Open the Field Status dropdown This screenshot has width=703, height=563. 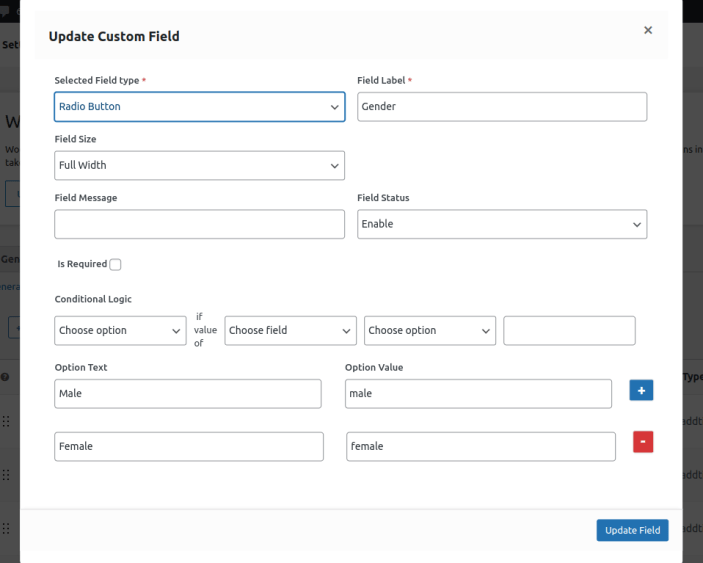point(502,224)
